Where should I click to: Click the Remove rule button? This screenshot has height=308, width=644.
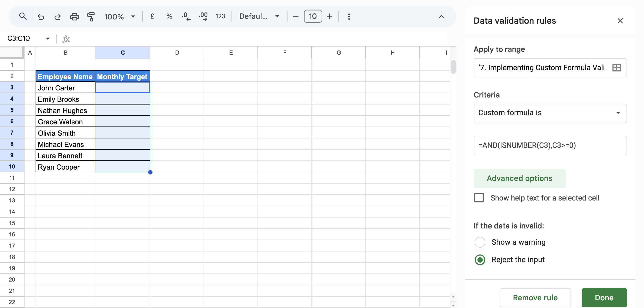pyautogui.click(x=535, y=298)
